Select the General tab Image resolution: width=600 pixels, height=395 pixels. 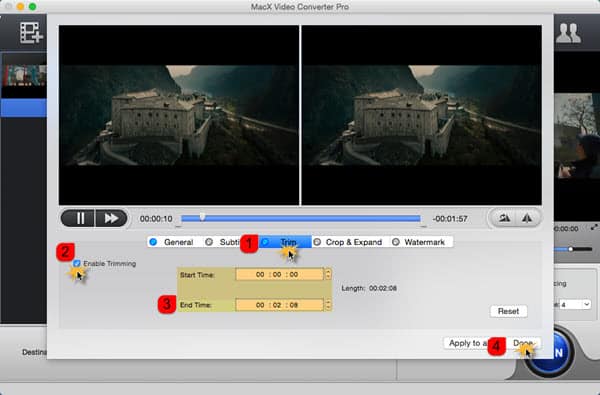point(171,242)
